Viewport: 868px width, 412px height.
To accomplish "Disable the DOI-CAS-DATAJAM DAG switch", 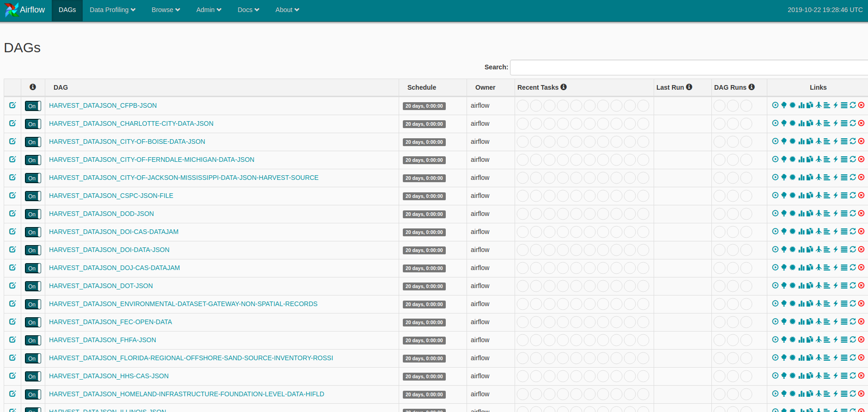I will [x=33, y=232].
